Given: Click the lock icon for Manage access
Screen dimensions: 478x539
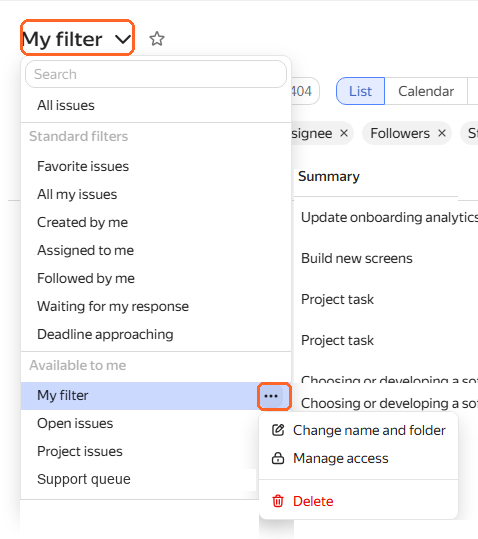Looking at the screenshot, I should coord(278,458).
